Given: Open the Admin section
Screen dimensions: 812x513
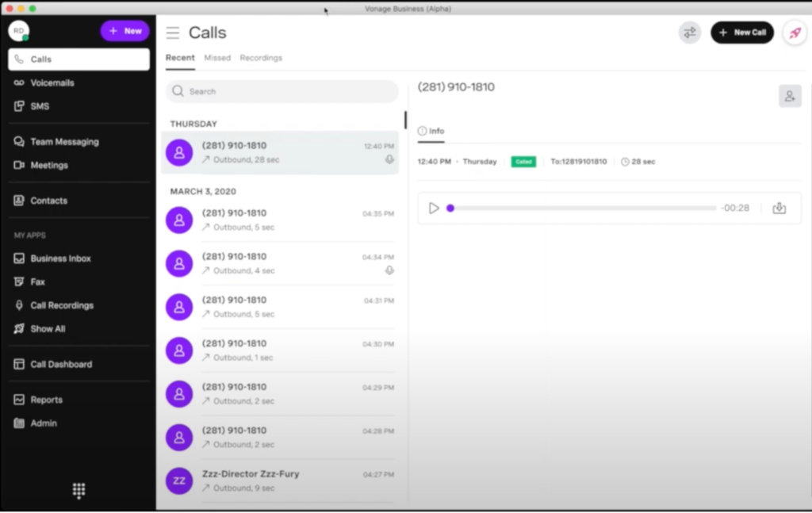Looking at the screenshot, I should tap(42, 423).
